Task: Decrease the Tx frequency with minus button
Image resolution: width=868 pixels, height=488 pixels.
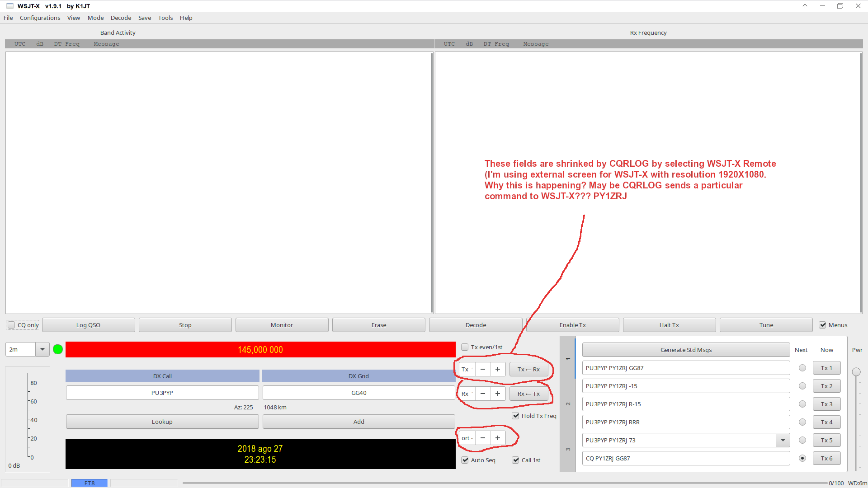Action: 483,369
